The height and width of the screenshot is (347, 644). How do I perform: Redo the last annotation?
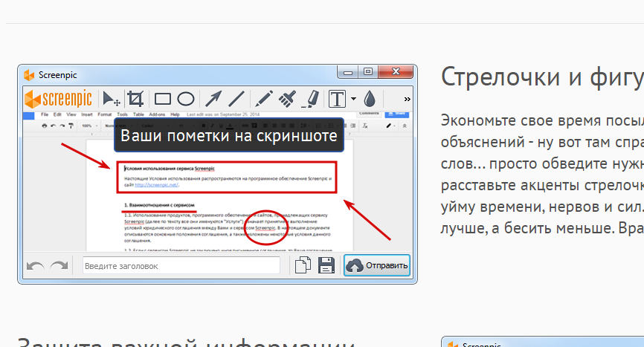pos(59,266)
